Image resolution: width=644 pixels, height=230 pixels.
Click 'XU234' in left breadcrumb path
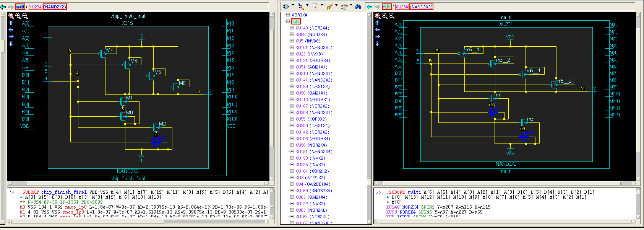pyautogui.click(x=35, y=7)
